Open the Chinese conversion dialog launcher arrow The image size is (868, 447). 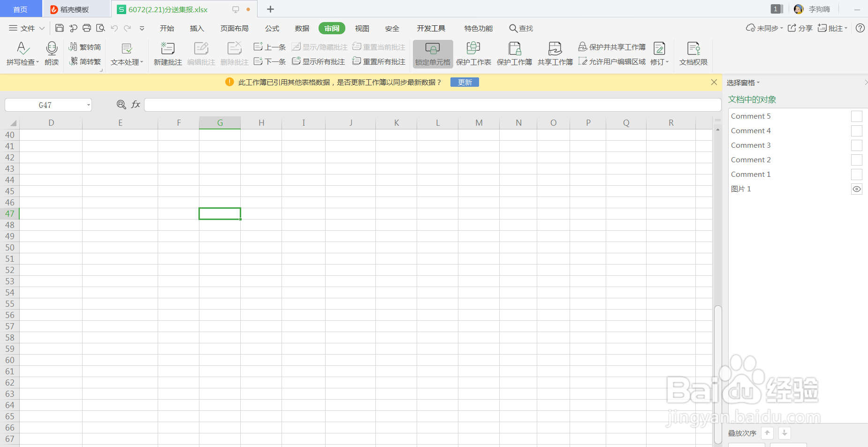coord(100,70)
